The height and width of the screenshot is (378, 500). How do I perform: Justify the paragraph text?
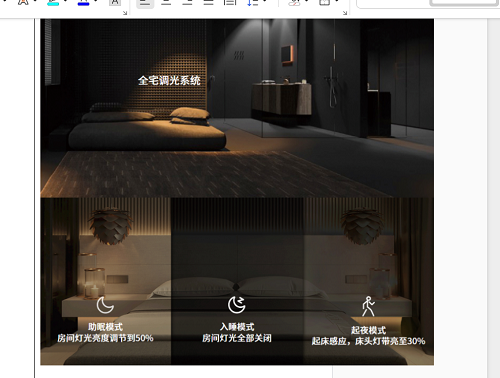pyautogui.click(x=209, y=3)
